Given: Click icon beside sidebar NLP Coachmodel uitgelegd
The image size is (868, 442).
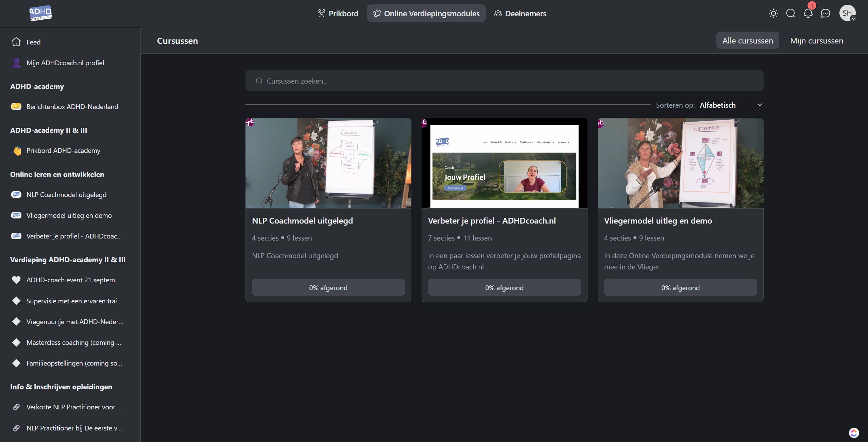Looking at the screenshot, I should click(x=16, y=195).
